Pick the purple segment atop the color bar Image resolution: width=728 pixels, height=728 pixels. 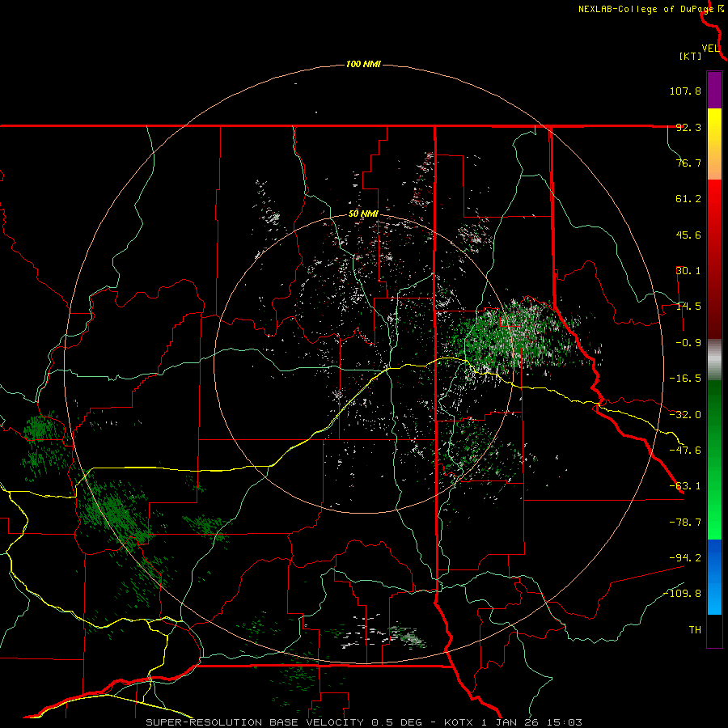[x=714, y=90]
